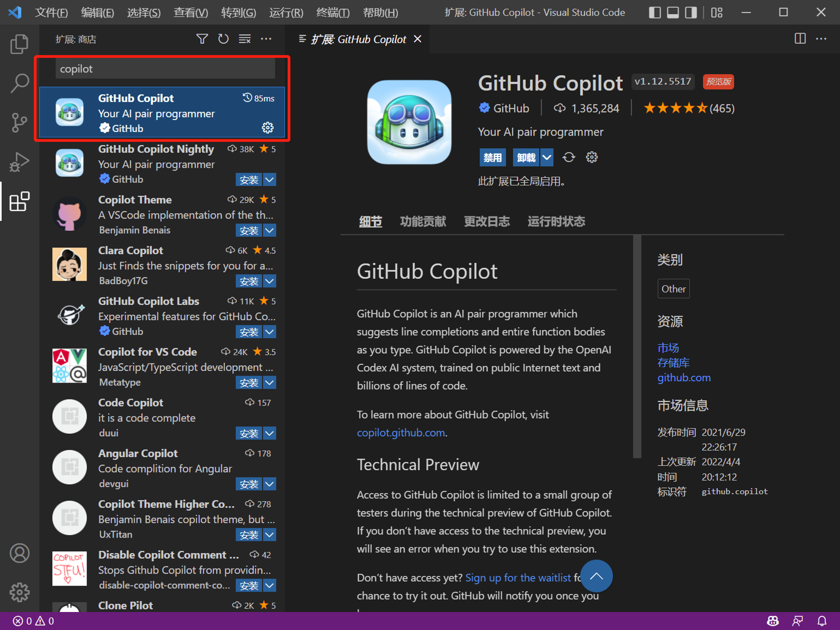Image resolution: width=840 pixels, height=630 pixels.
Task: Open gear settings for GitHub Copilot list item
Action: coord(268,128)
